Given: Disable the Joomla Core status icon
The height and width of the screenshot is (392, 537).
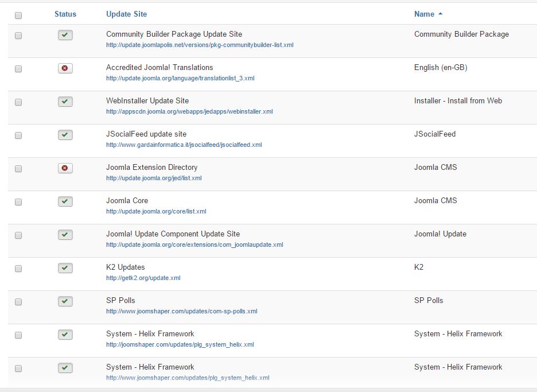Looking at the screenshot, I should (65, 201).
